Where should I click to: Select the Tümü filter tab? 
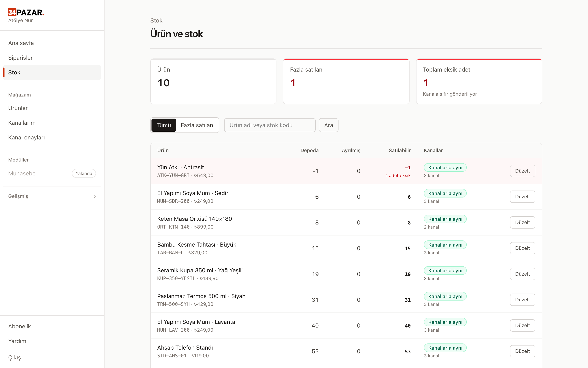click(164, 125)
